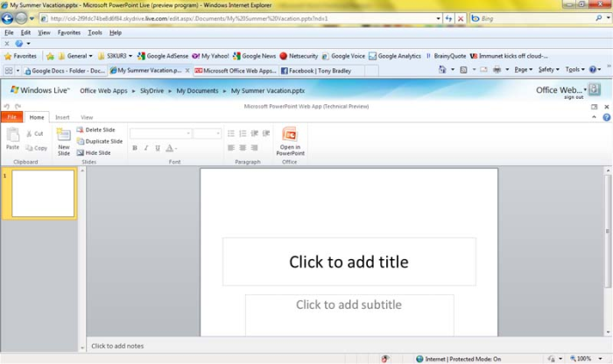Follow the Office Web Apps breadcrumb link
Image resolution: width=613 pixels, height=364 pixels.
(103, 91)
